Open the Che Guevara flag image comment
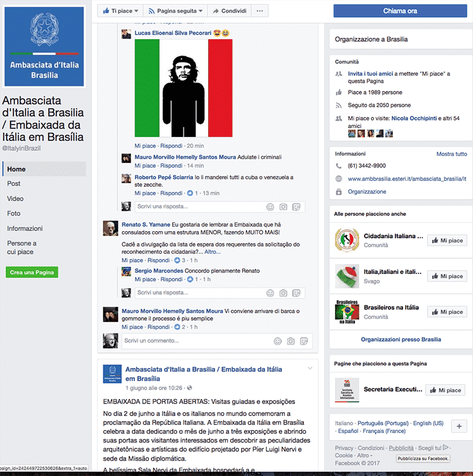 184,88
